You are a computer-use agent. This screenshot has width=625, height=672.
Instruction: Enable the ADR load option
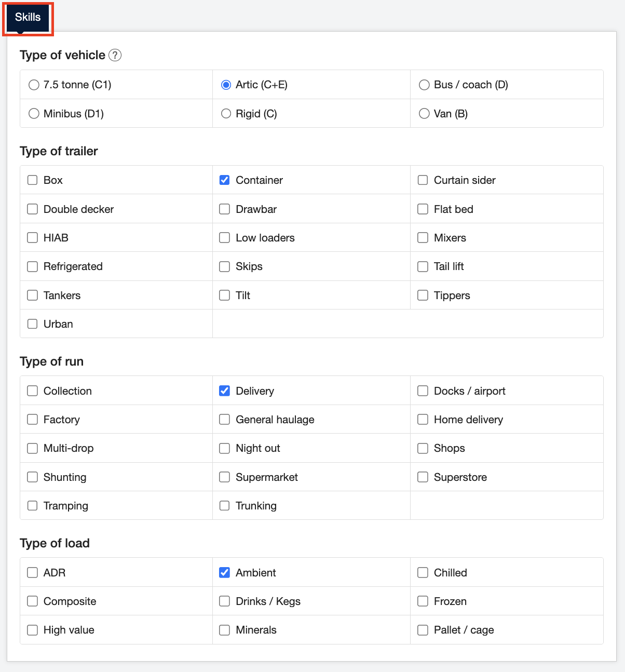(32, 572)
